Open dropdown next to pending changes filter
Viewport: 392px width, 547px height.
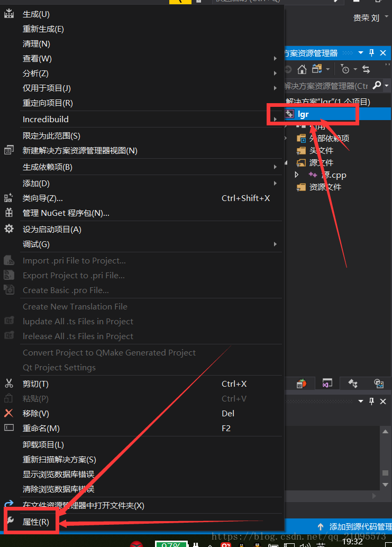click(x=355, y=69)
